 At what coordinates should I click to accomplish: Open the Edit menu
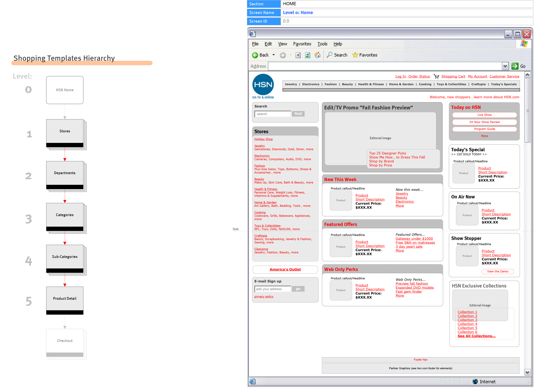(268, 44)
